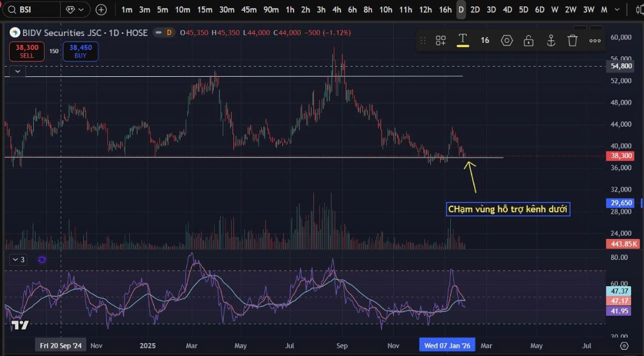Delete the text annotation with the trash icon

pyautogui.click(x=572, y=40)
